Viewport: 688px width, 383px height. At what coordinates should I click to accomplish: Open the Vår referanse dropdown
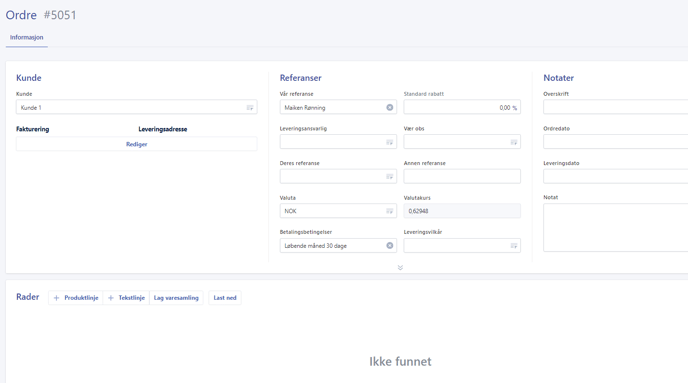(x=338, y=107)
